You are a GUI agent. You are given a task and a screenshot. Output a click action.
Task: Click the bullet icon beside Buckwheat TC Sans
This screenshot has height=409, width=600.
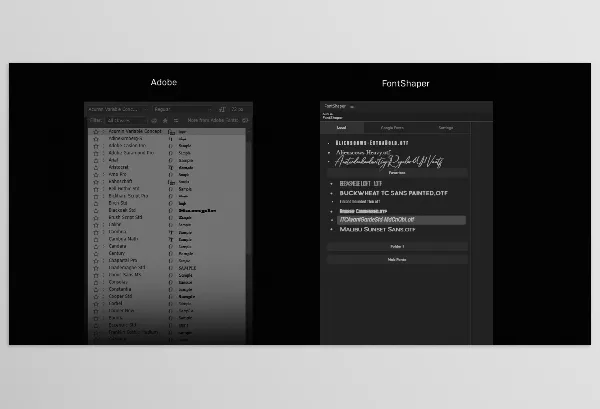[332, 194]
